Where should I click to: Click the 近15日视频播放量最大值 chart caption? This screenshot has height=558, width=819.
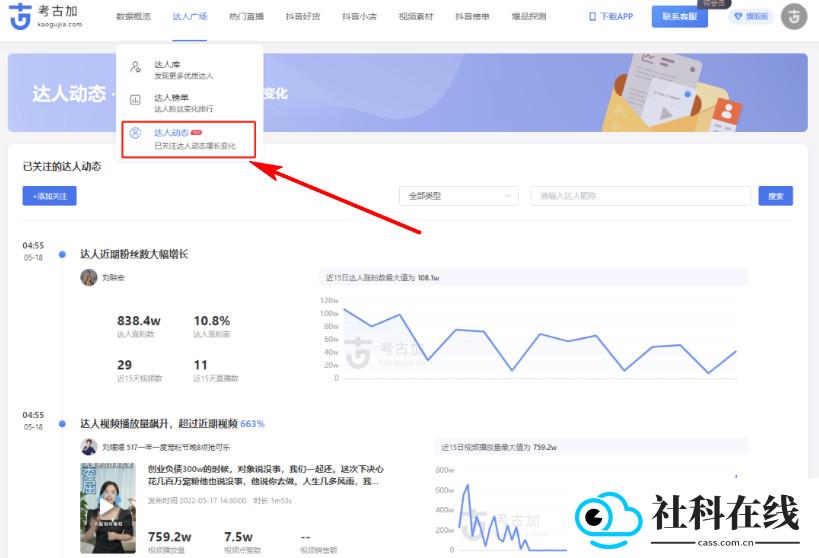[499, 447]
